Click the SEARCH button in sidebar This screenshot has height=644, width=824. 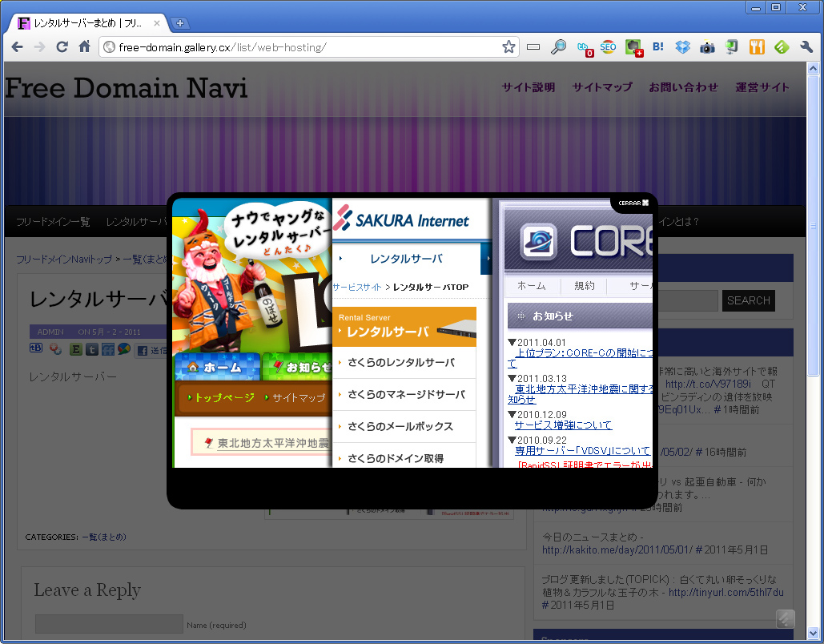pos(748,300)
